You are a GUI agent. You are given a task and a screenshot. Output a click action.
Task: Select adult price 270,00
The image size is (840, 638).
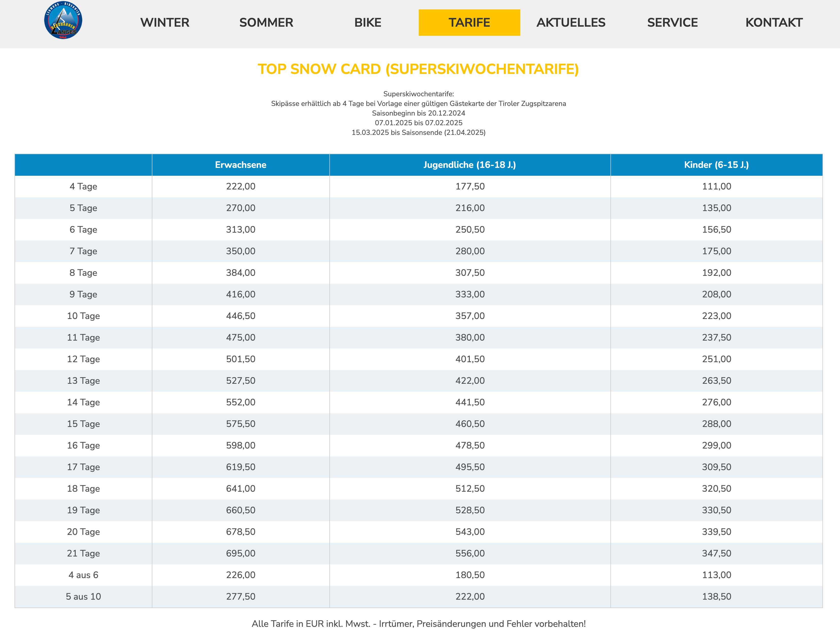point(241,208)
